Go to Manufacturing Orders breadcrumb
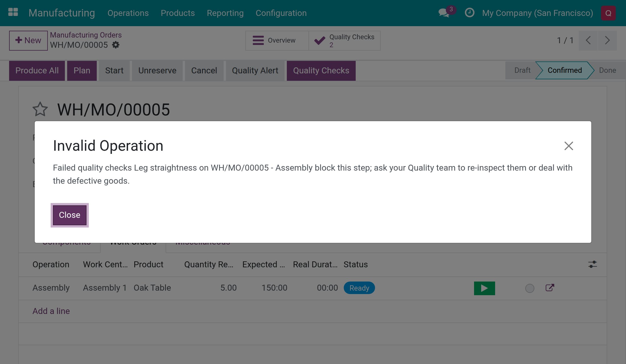The image size is (626, 364). tap(86, 35)
